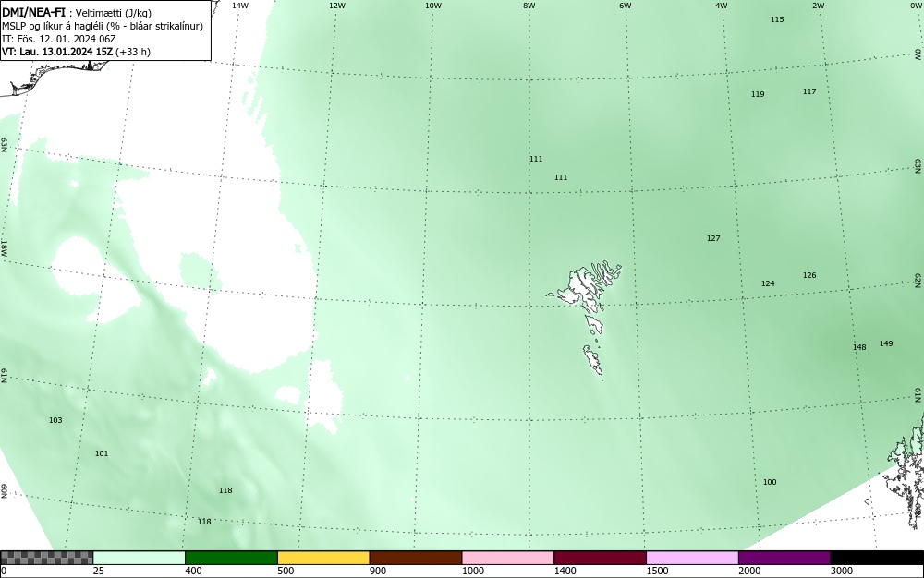Click the map value "119"
This screenshot has height=578, width=924.
(x=758, y=94)
